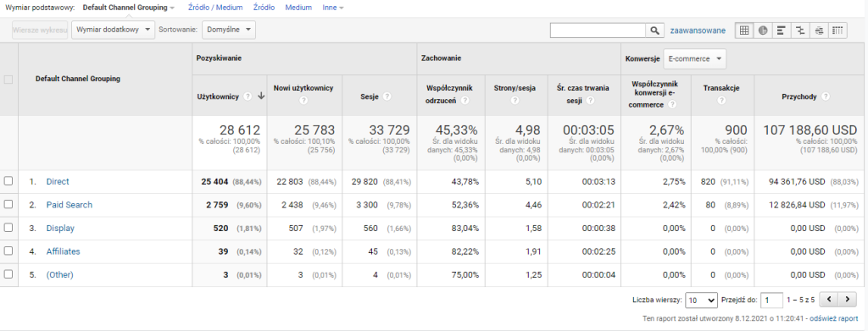The image size is (868, 331).
Task: Open Wymiar dodatkowy dropdown
Action: (113, 30)
